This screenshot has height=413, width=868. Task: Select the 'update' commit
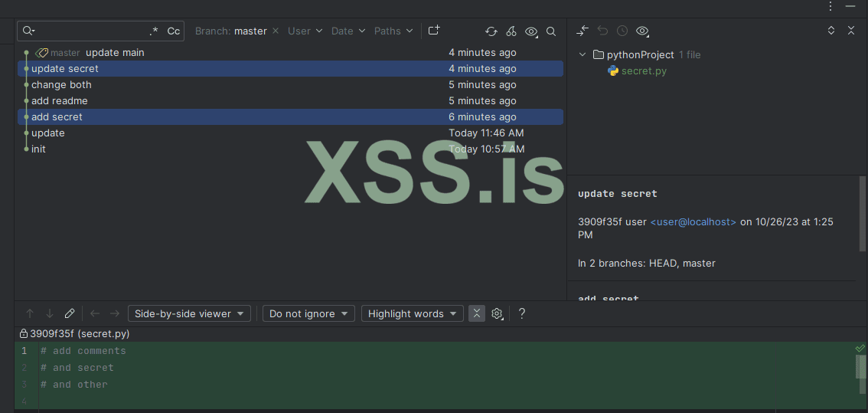[291, 133]
